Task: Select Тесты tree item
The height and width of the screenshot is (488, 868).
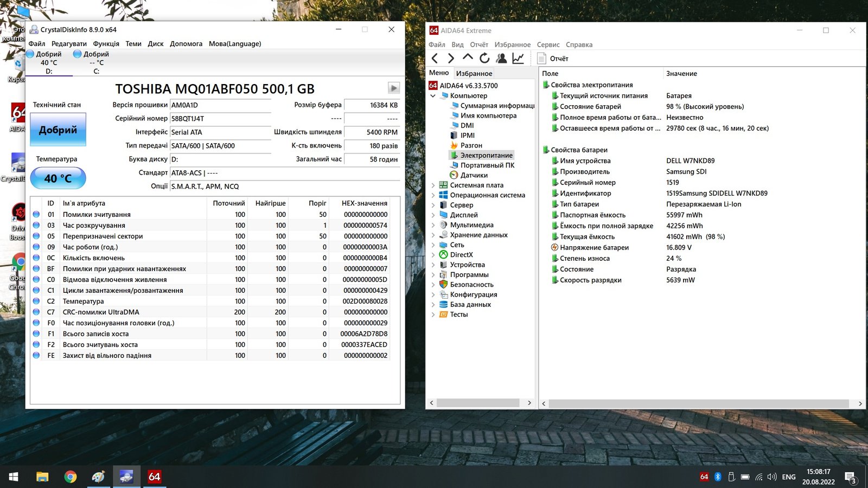Action: pos(454,314)
